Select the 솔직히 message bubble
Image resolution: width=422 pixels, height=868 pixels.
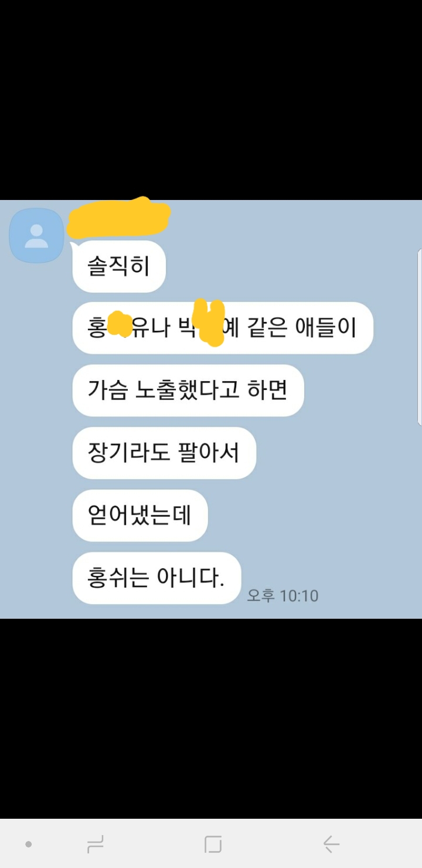point(119,267)
